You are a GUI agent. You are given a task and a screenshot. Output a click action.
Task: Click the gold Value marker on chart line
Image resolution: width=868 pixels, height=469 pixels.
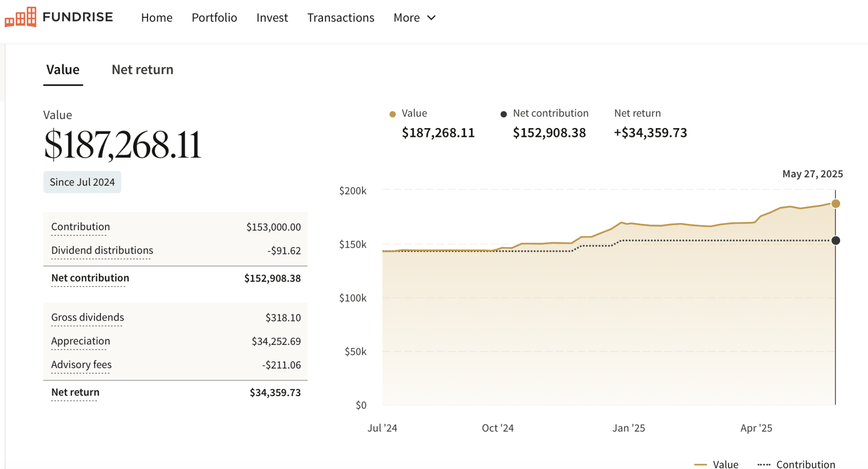click(x=835, y=204)
